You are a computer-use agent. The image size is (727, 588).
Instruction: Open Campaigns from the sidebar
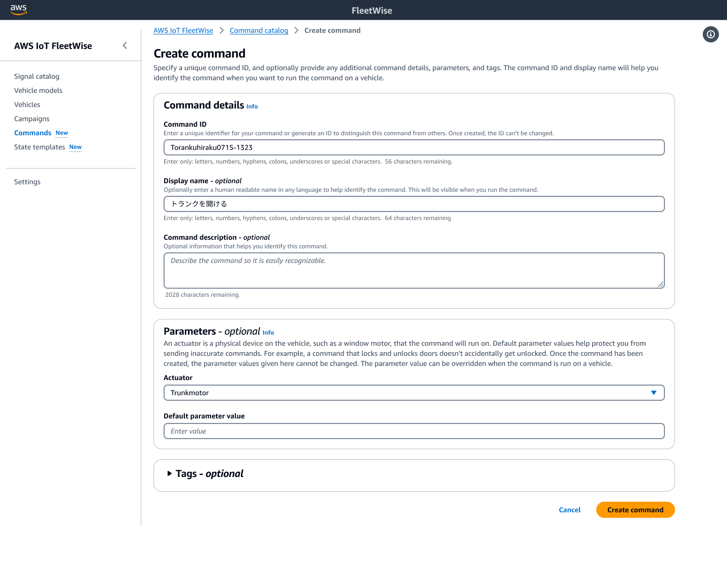(x=32, y=119)
